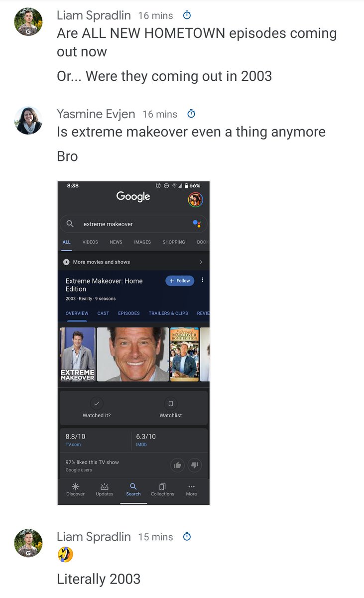
Task: Click the thumbs up icon for TV show
Action: (177, 465)
